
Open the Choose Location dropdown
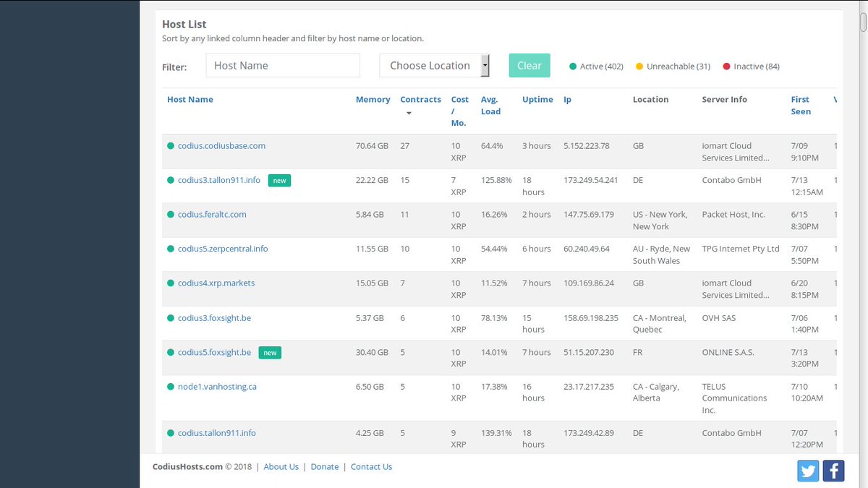pos(430,65)
